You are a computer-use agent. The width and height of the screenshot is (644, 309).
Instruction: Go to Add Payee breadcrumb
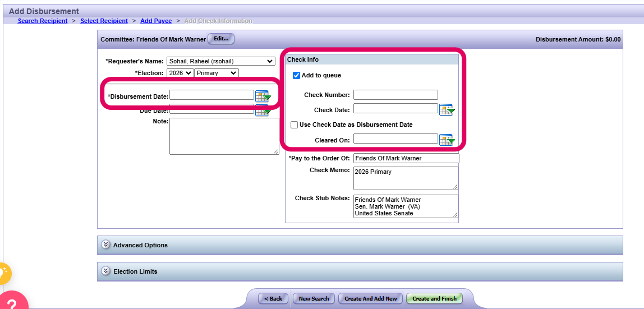[156, 21]
